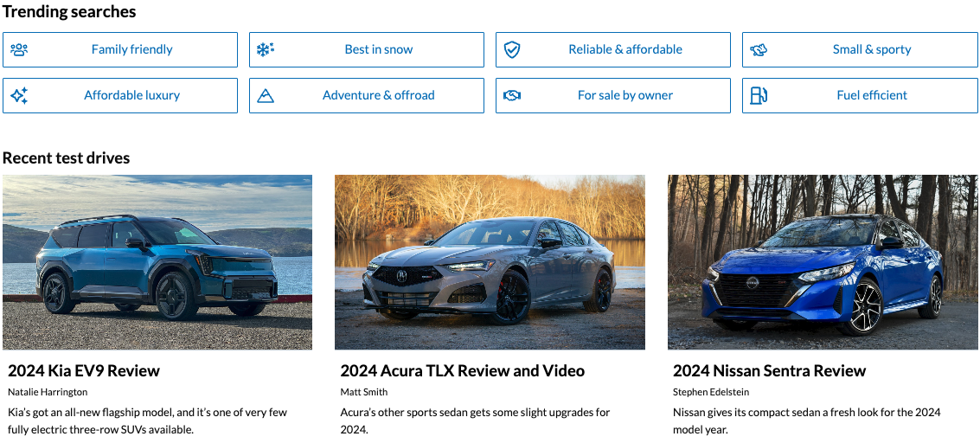Viewport: 980px width, 443px height.
Task: Click author name Natalie Harrington
Action: [48, 392]
